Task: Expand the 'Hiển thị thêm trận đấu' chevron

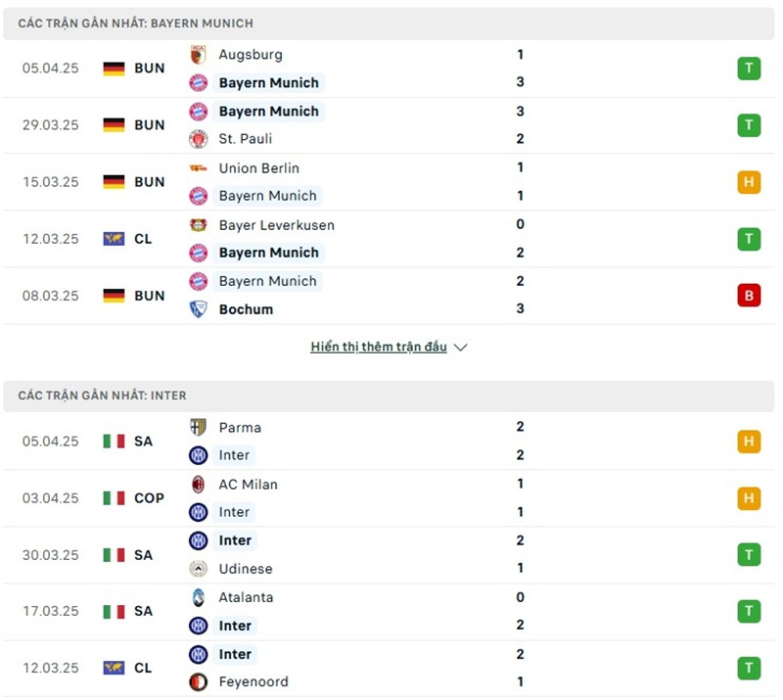Action: pos(461,348)
